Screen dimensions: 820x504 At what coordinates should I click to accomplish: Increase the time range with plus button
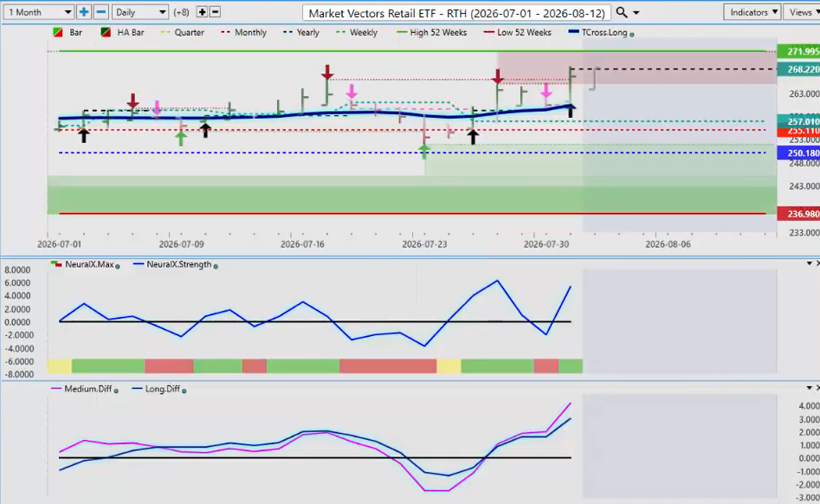84,12
